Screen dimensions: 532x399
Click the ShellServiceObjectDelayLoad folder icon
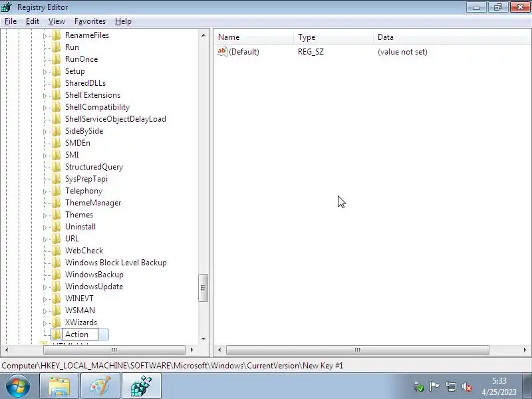click(x=56, y=119)
